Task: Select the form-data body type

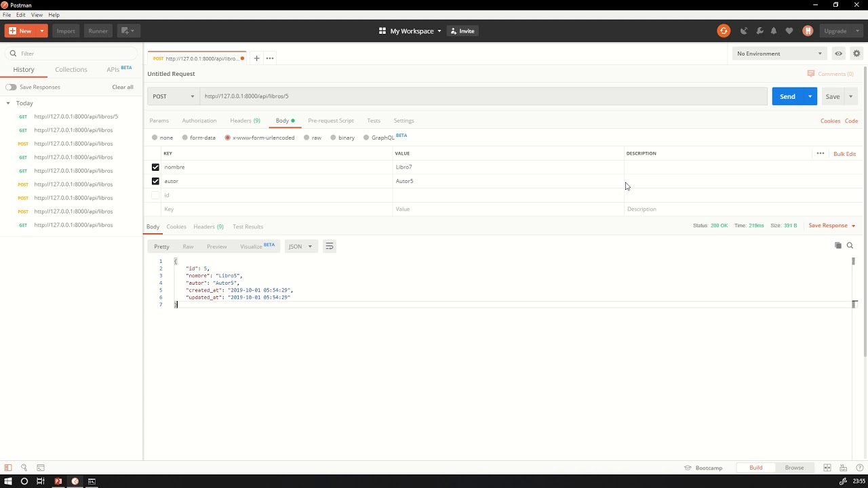Action: coord(184,138)
